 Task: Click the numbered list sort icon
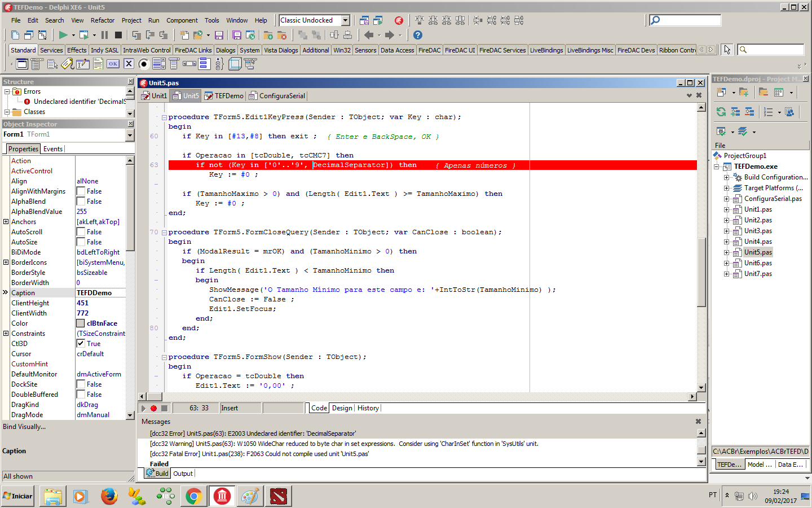pos(768,112)
